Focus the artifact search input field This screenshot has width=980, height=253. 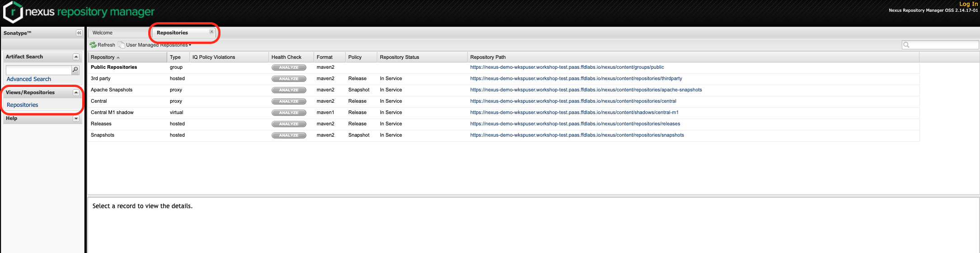coord(39,70)
